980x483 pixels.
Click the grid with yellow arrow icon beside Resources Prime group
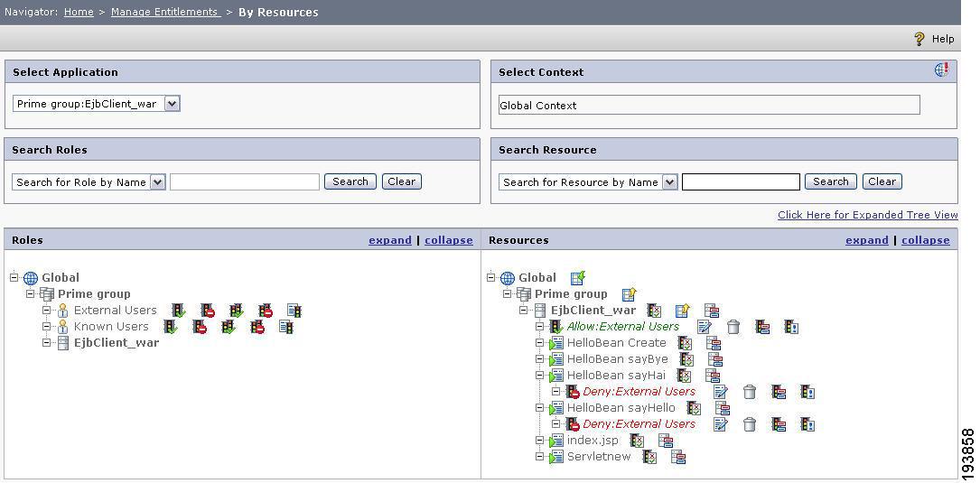pos(630,294)
